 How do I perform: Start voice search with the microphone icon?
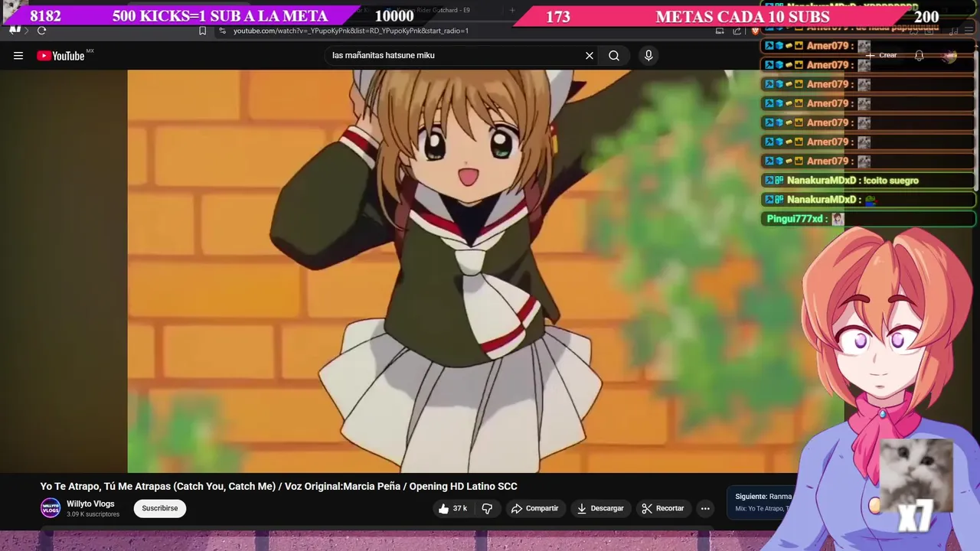pyautogui.click(x=648, y=56)
